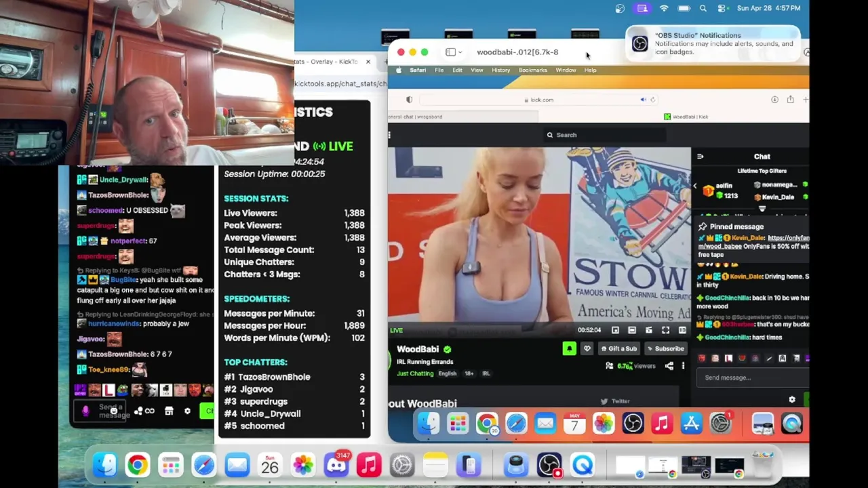Collapse the Kick Chat panel with the arrow icon

(x=700, y=157)
